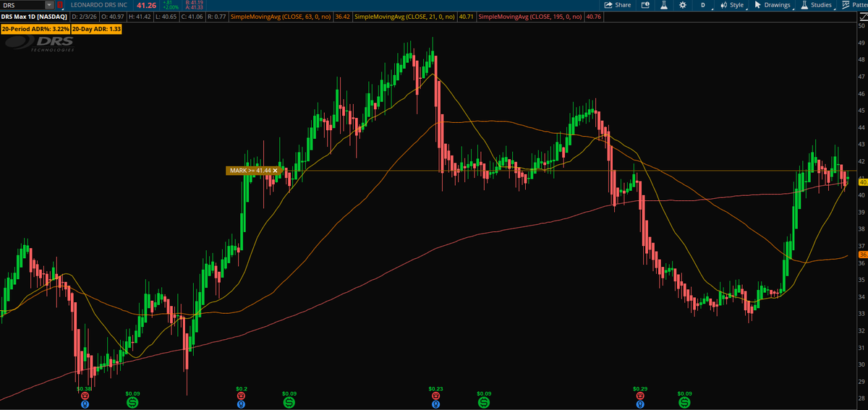868x410 pixels.
Task: Open the Drawings tool menu
Action: coord(772,5)
